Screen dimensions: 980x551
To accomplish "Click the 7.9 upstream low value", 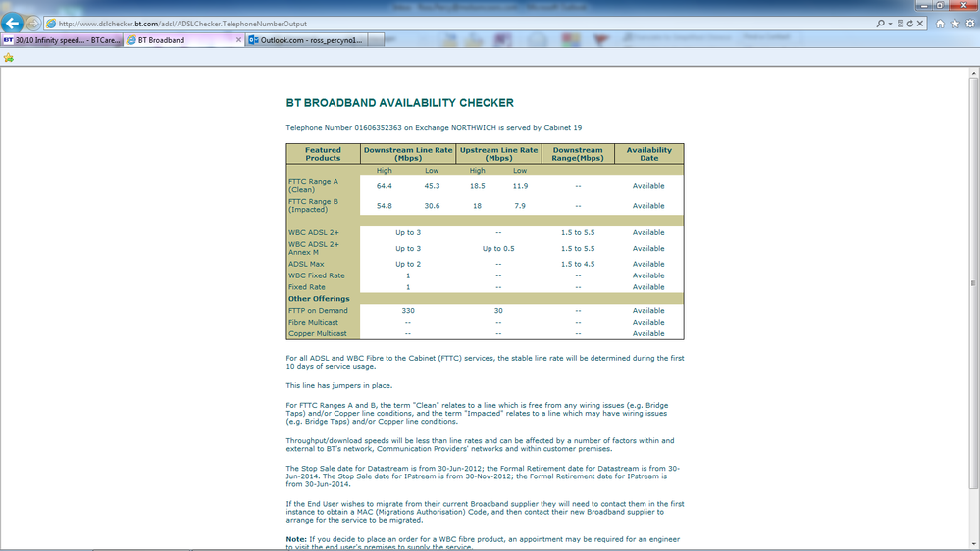I will 520,206.
